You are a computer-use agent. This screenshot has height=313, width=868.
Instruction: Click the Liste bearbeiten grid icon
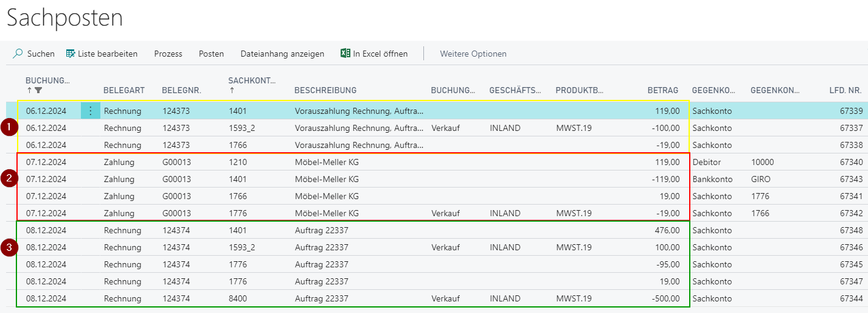(x=71, y=54)
